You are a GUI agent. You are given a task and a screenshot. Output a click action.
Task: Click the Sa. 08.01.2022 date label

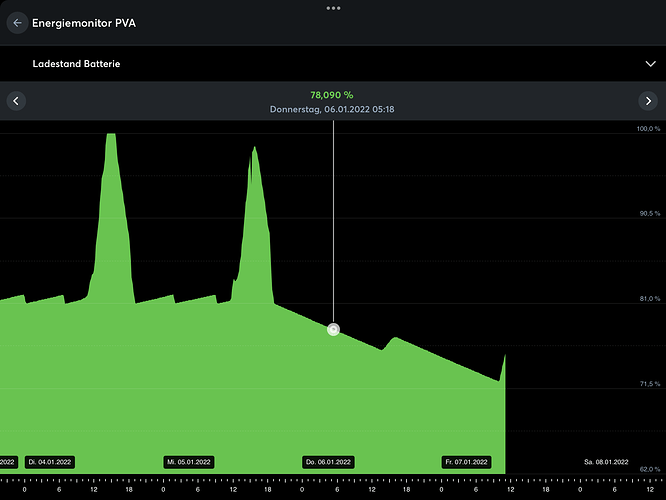[606, 462]
